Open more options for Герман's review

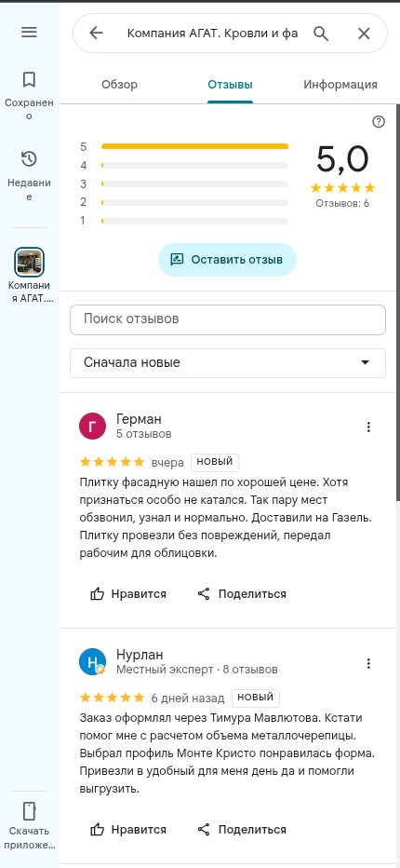tap(368, 427)
